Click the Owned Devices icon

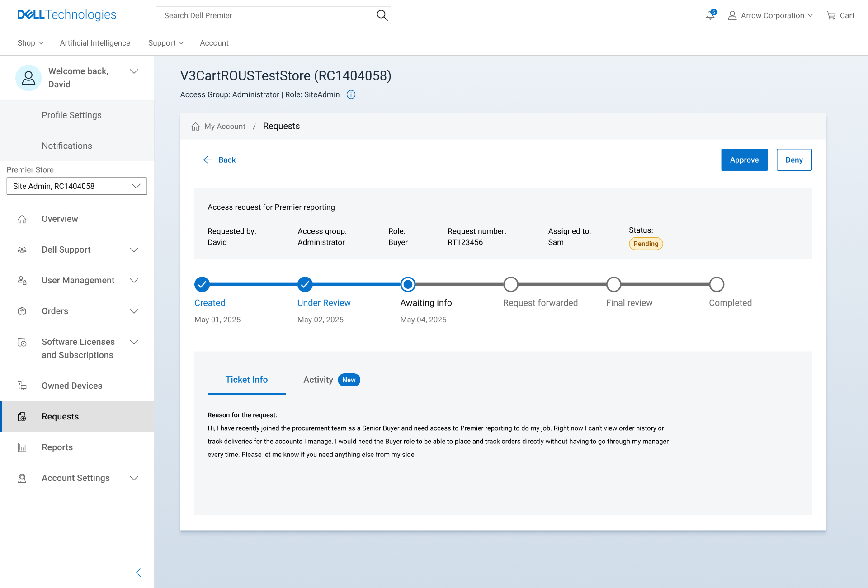[x=22, y=386]
